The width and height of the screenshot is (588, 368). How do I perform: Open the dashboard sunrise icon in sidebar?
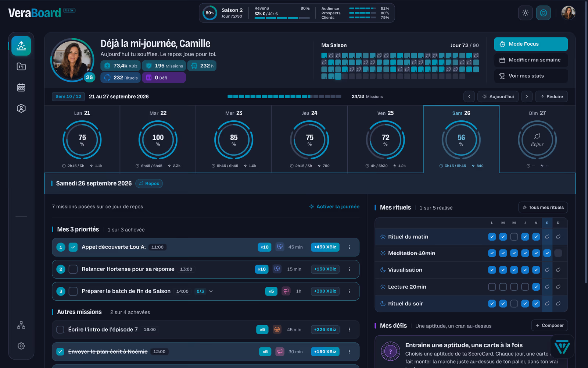coord(21,46)
